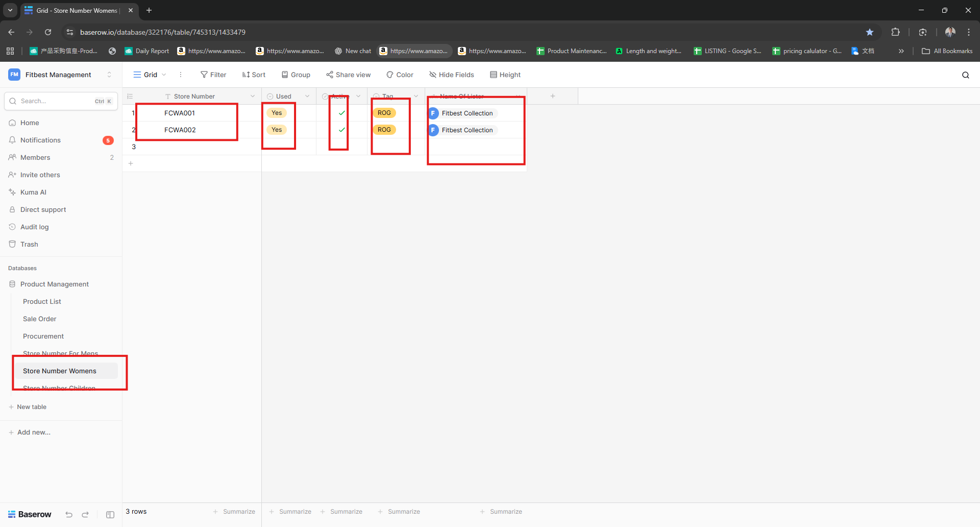The height and width of the screenshot is (527, 980).
Task: Toggle Active checkbox in row 3
Action: (341, 147)
